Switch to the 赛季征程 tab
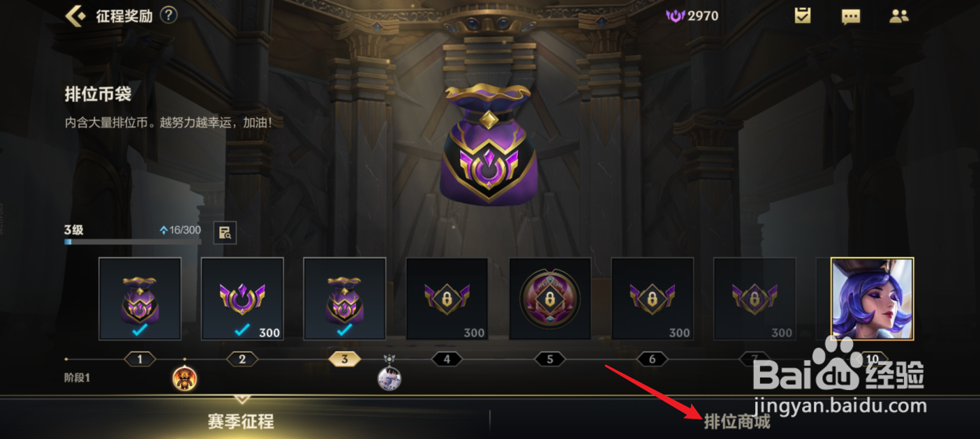 click(x=241, y=421)
